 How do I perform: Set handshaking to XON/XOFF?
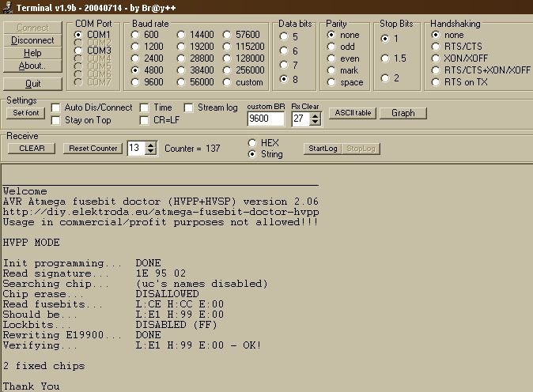coord(436,58)
